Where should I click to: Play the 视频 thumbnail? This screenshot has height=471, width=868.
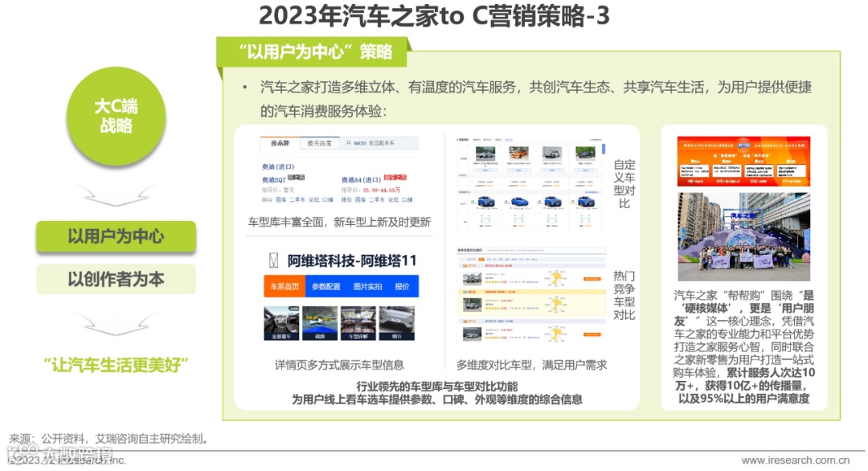tap(319, 322)
